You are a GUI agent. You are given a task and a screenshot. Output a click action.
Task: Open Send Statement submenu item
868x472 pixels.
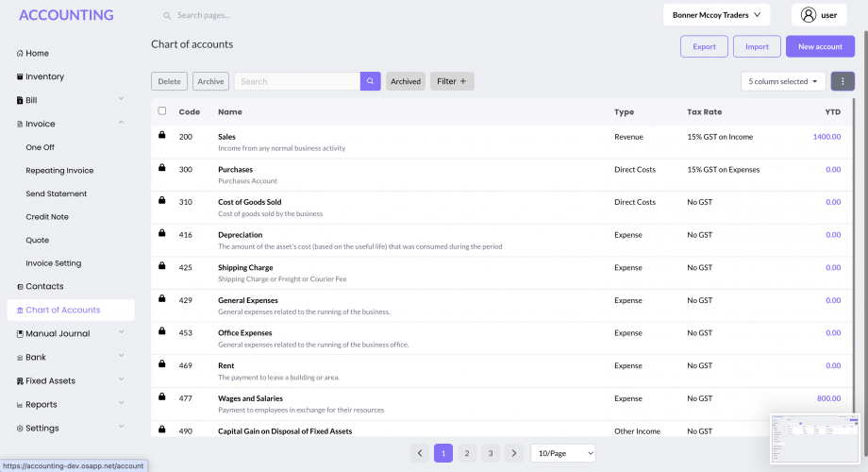tap(56, 194)
